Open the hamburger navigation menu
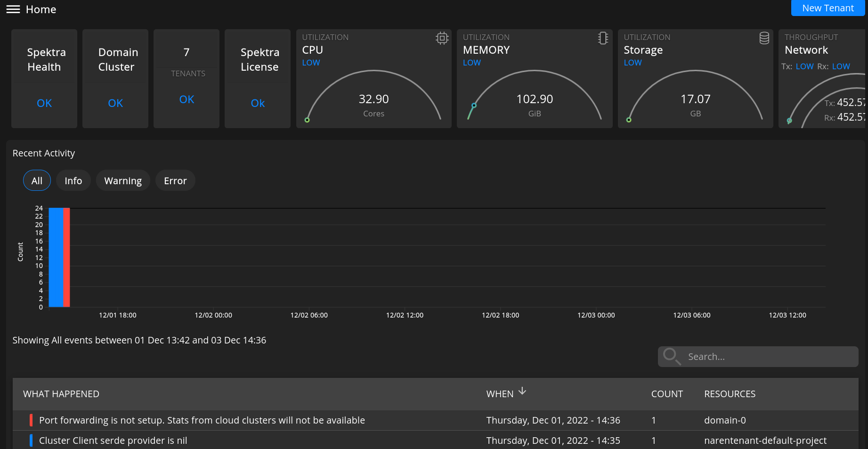The width and height of the screenshot is (868, 449). click(x=13, y=9)
